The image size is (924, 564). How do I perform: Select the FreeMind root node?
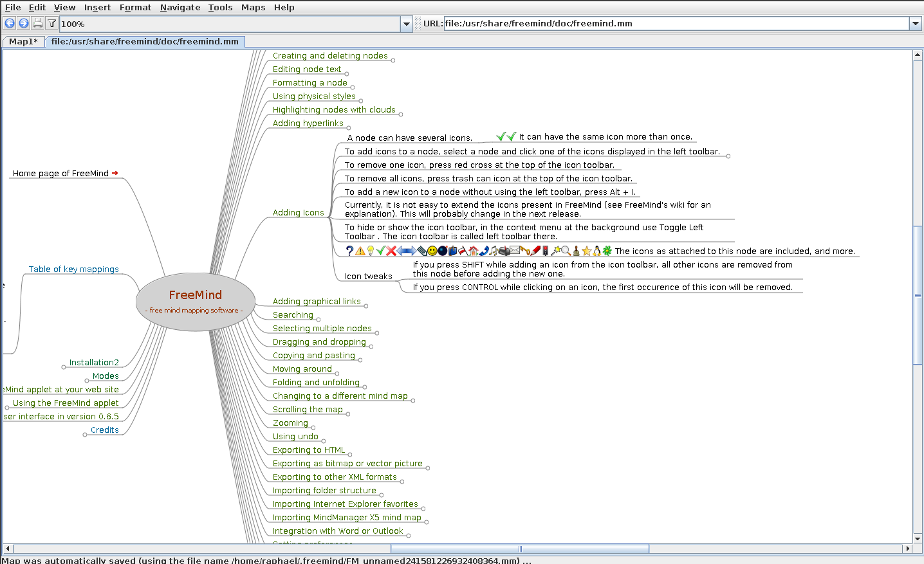[x=196, y=302]
